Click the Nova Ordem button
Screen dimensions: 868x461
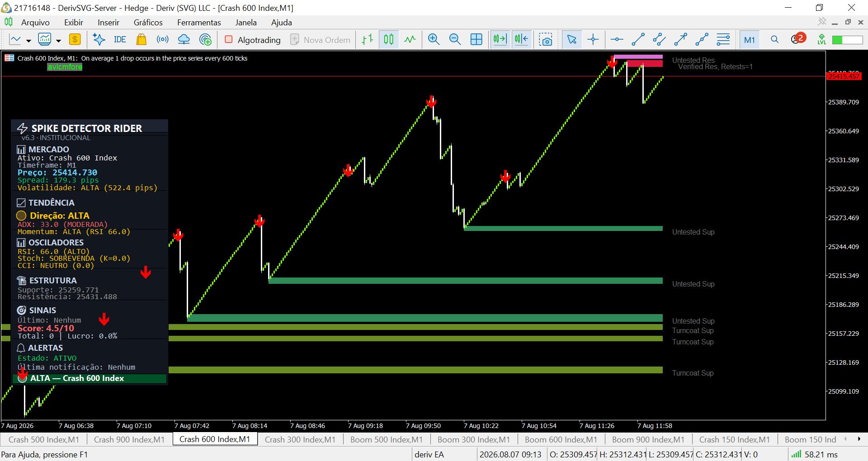[x=321, y=40]
